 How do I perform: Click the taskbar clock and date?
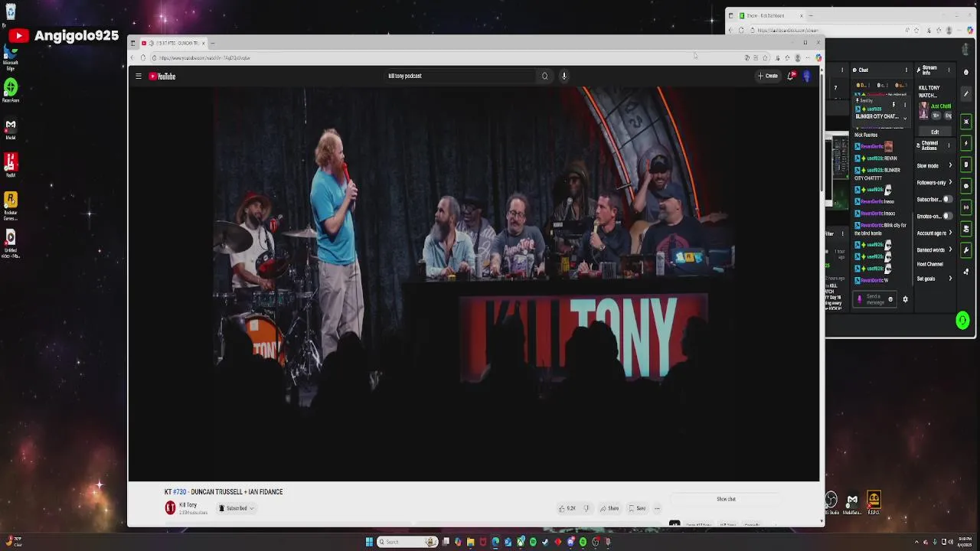coord(965,542)
